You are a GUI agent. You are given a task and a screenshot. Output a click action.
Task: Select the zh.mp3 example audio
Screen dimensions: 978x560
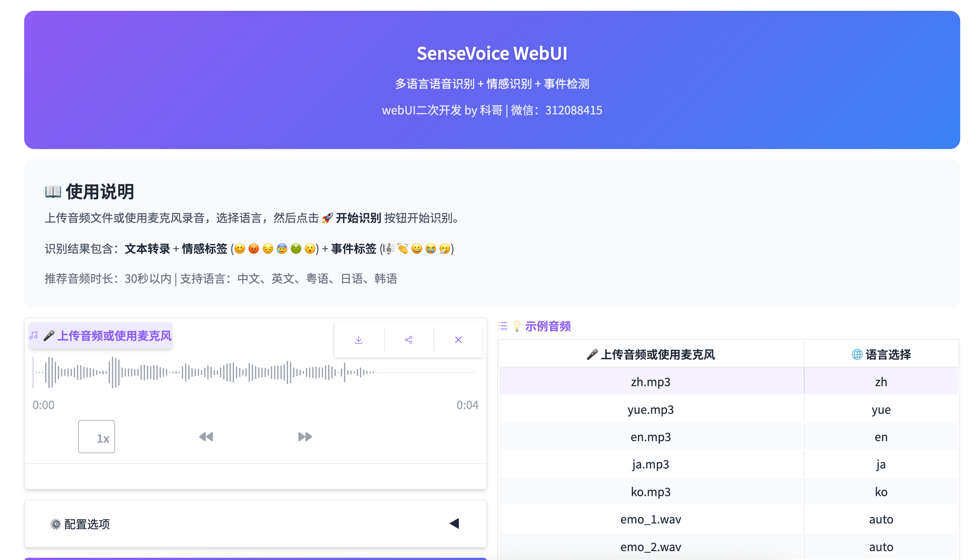click(x=650, y=382)
